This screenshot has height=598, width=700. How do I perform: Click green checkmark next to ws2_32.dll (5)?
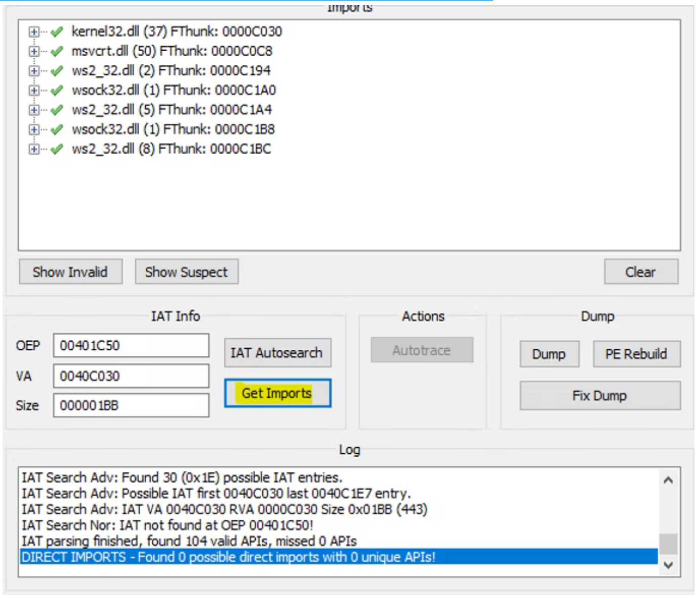pos(57,110)
